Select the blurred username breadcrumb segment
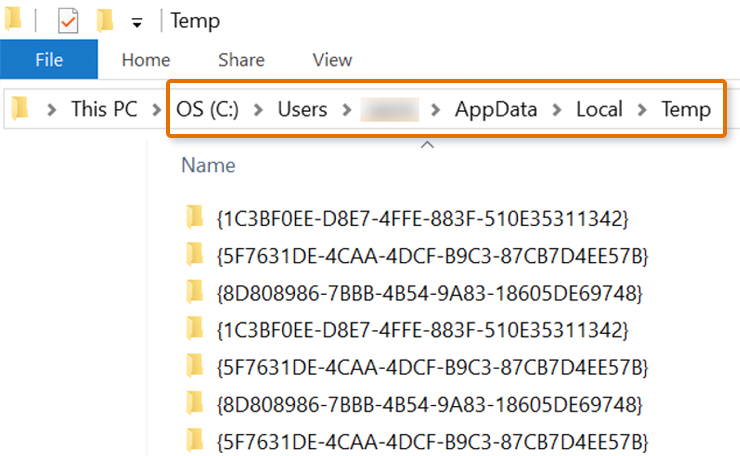Viewport: 740px width, 456px height. [x=390, y=110]
